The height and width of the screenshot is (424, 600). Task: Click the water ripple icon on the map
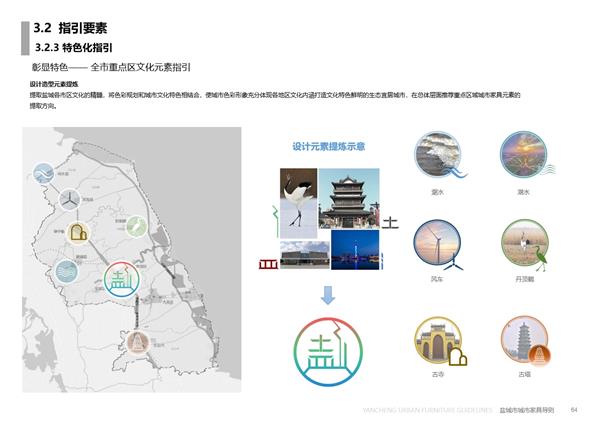64,272
